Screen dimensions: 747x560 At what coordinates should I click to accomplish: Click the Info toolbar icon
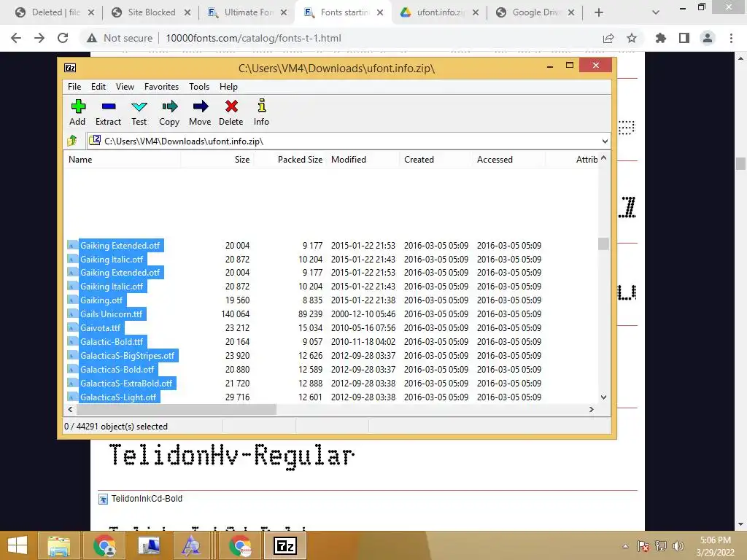coord(262,106)
